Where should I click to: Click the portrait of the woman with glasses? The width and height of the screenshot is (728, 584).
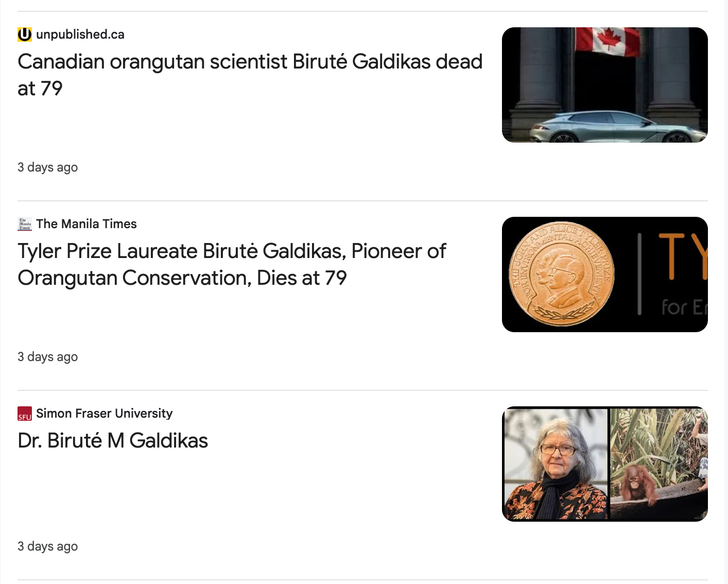(x=555, y=464)
